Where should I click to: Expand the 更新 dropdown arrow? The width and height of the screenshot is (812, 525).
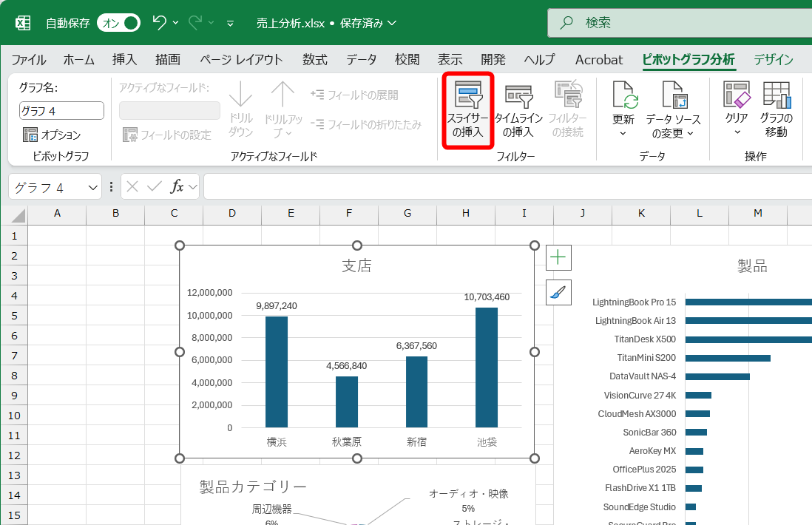(x=623, y=134)
